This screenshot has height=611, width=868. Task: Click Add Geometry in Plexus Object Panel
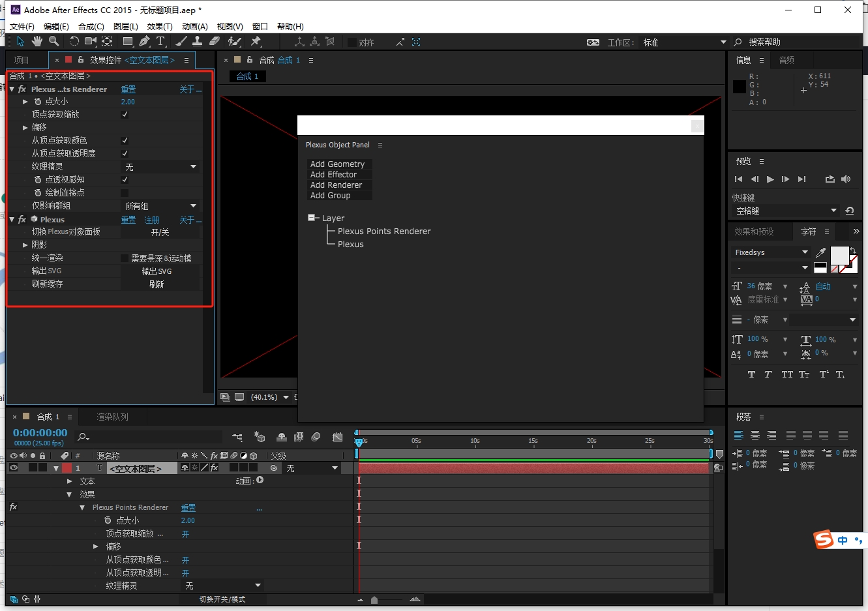tap(340, 164)
